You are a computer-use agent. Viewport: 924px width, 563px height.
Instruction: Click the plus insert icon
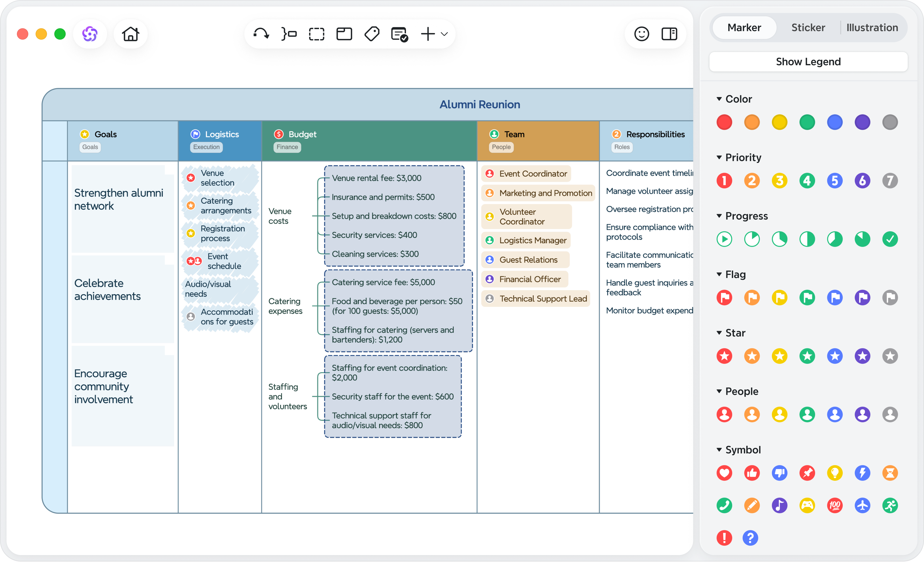tap(428, 34)
